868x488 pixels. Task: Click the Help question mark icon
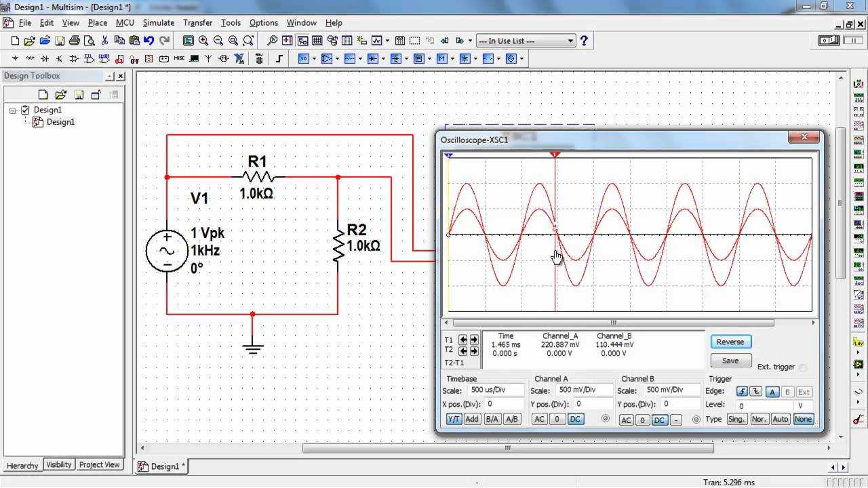pyautogui.click(x=584, y=41)
